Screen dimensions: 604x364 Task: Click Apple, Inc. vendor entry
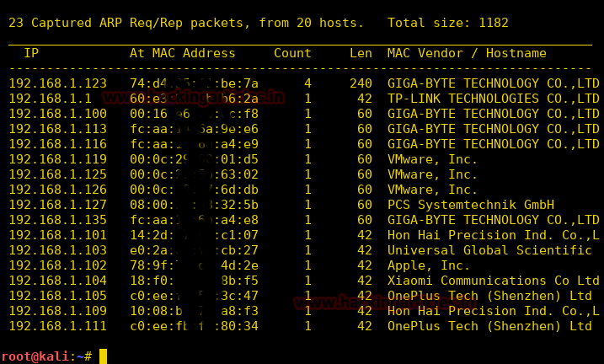coord(429,265)
